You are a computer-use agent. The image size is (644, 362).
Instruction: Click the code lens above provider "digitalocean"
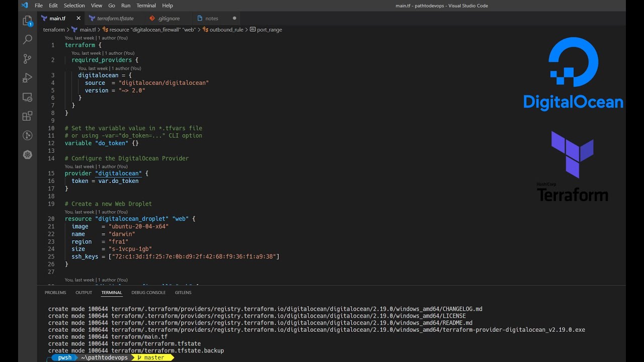(96, 166)
